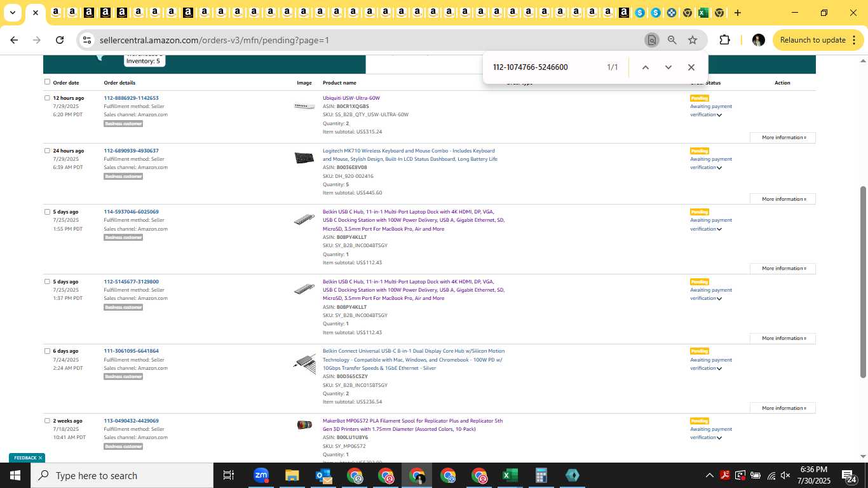The width and height of the screenshot is (868, 488).
Task: Expand verification chevron for order 114-5937046-6025069
Action: (719, 229)
